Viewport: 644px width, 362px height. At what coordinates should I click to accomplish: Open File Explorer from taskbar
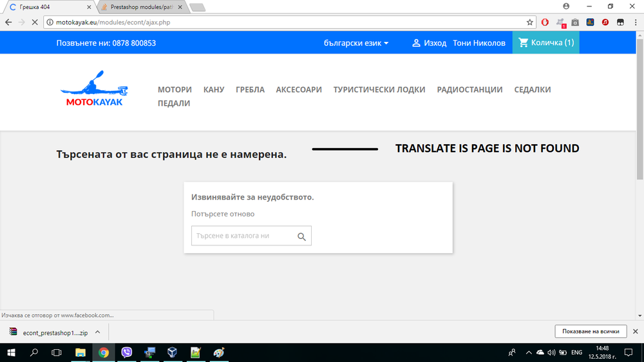pos(80,352)
